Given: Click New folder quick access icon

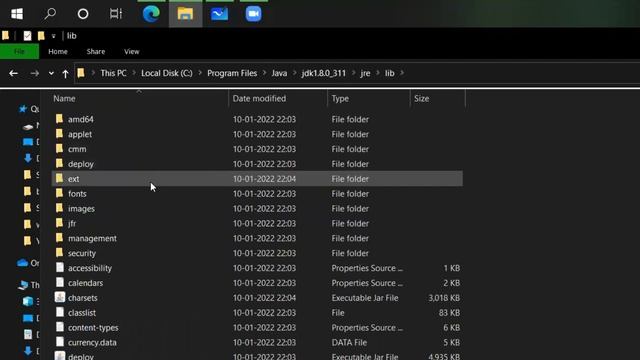Looking at the screenshot, I should pyautogui.click(x=41, y=36).
